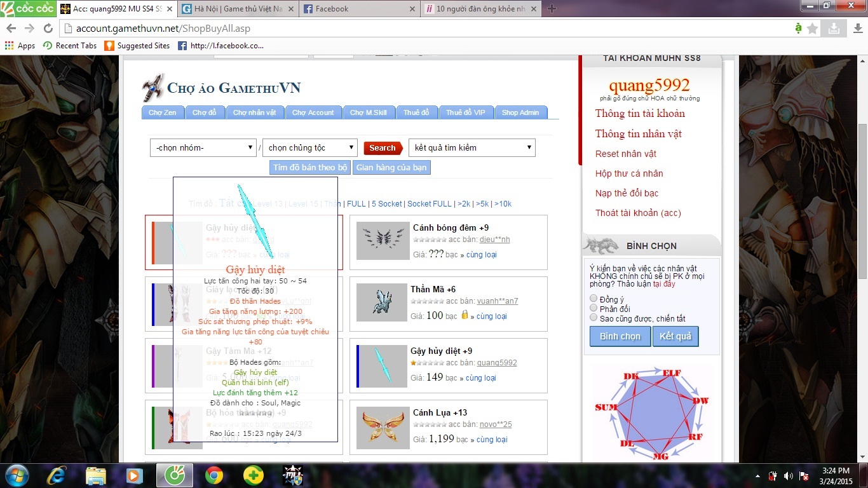The width and height of the screenshot is (868, 488).
Task: Click the Bình chọn vote button
Action: (x=620, y=336)
